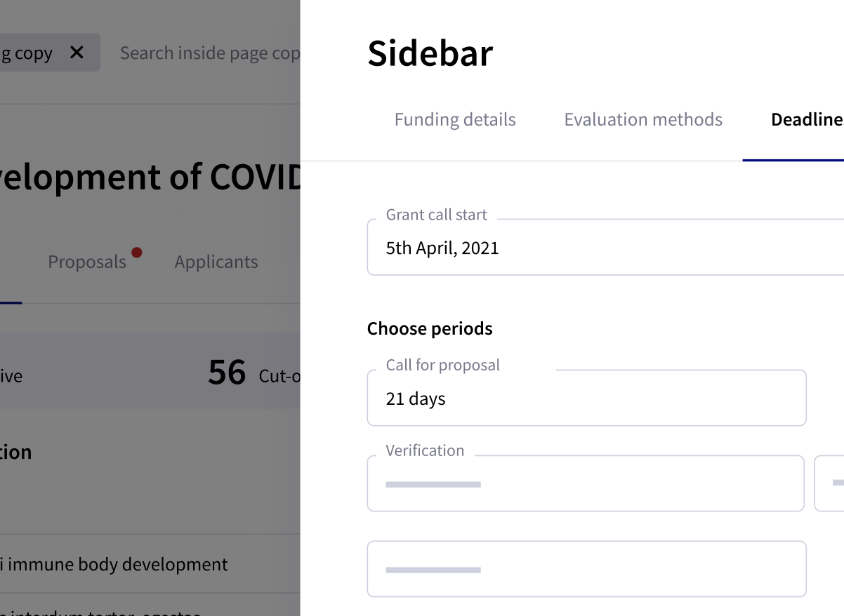Click the red notification dot on Proposals

136,253
